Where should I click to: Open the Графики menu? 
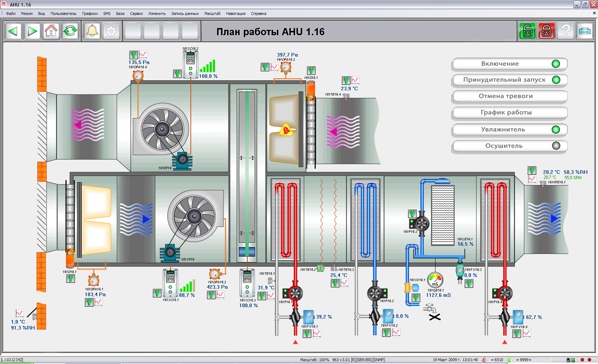coord(90,14)
